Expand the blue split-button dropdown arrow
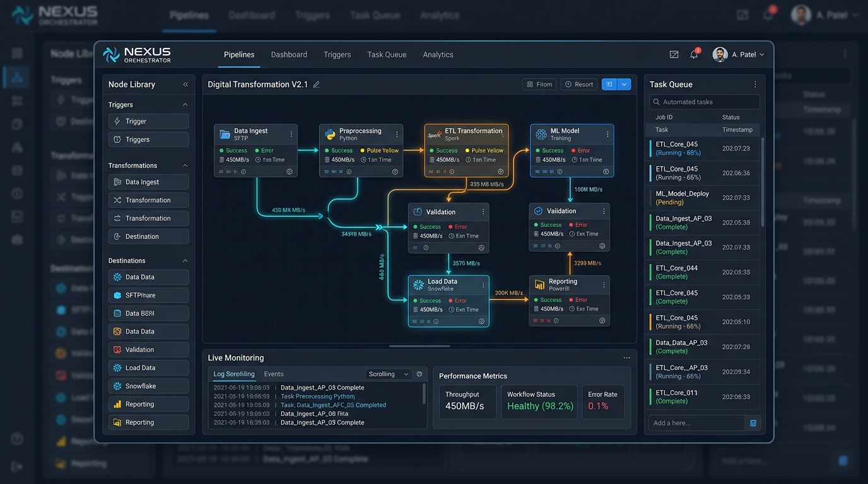Image resolution: width=868 pixels, height=484 pixels. pos(625,84)
